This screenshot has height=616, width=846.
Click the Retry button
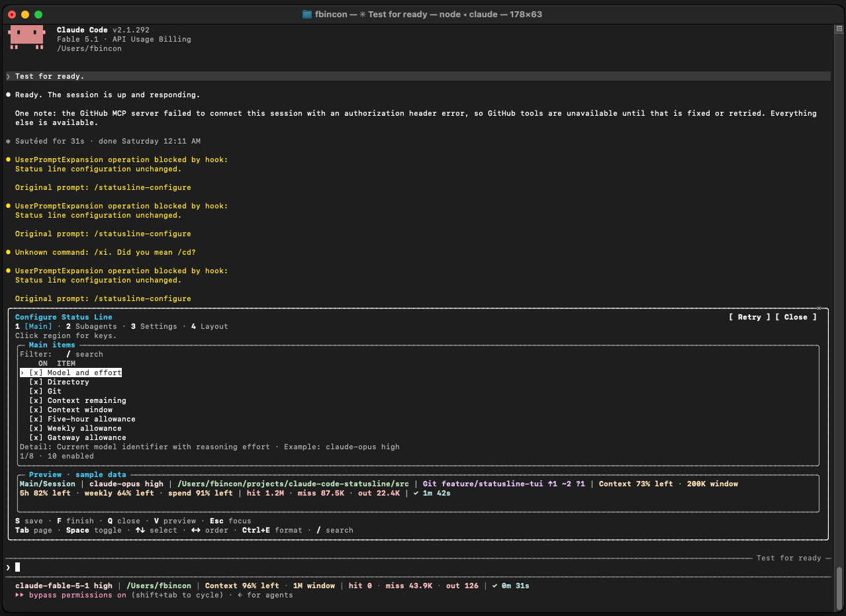click(749, 317)
